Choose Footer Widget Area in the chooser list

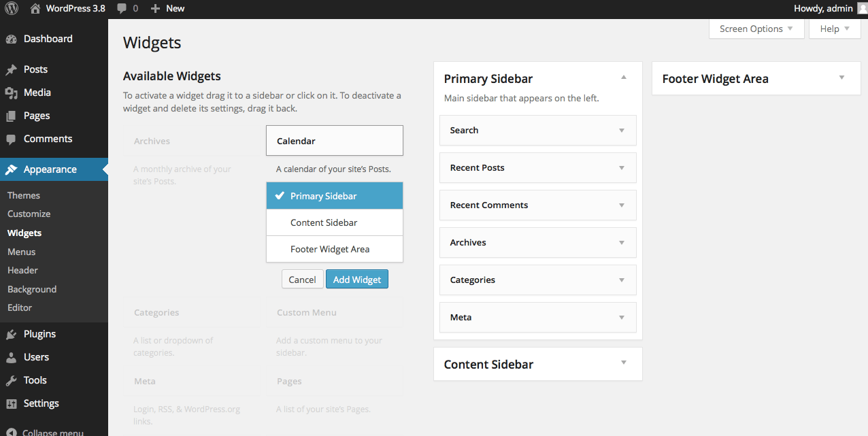pos(335,249)
